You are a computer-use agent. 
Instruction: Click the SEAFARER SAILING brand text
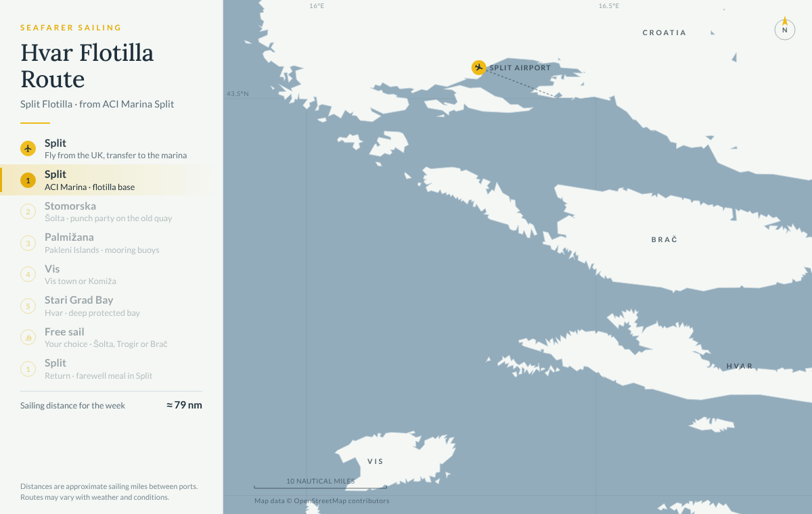tap(71, 28)
